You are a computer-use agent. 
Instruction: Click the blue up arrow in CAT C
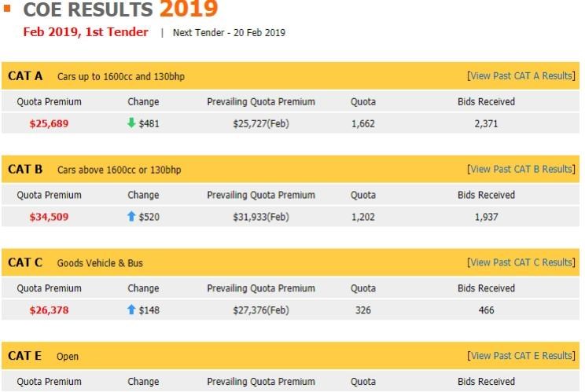click(131, 310)
